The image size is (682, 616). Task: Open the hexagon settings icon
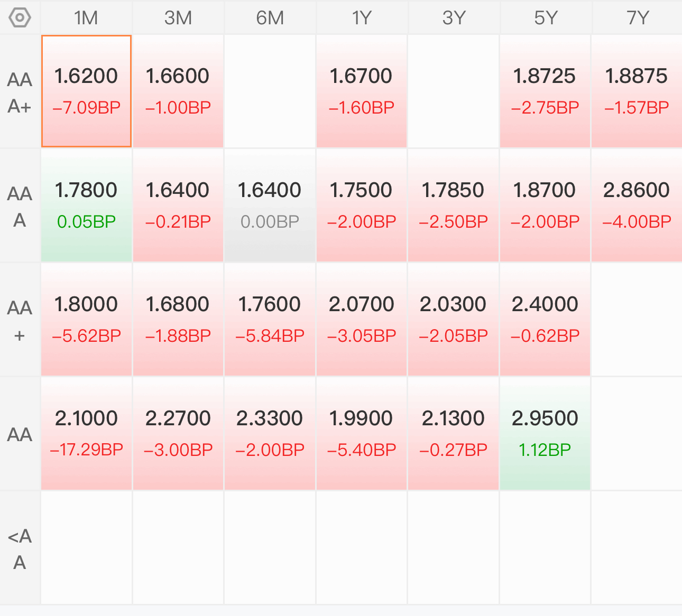(20, 17)
